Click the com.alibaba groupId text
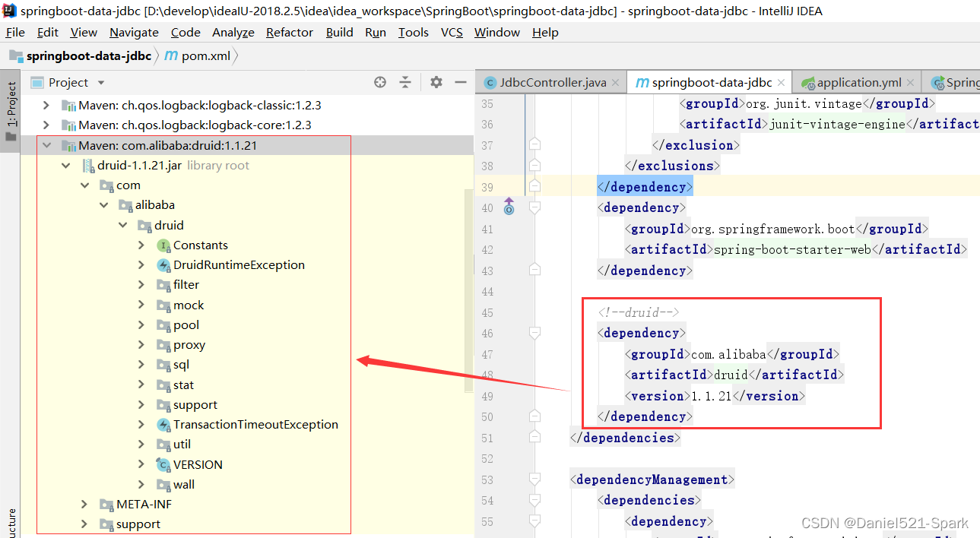 tap(728, 354)
